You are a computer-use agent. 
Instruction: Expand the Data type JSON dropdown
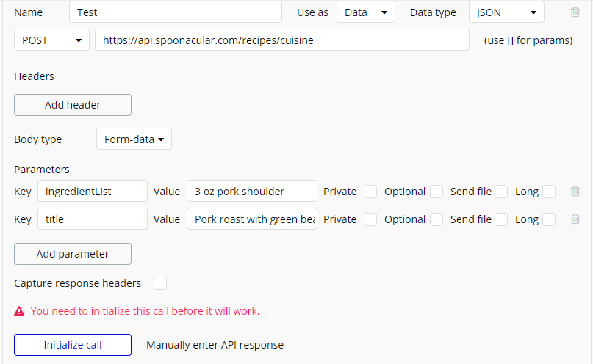tap(506, 12)
